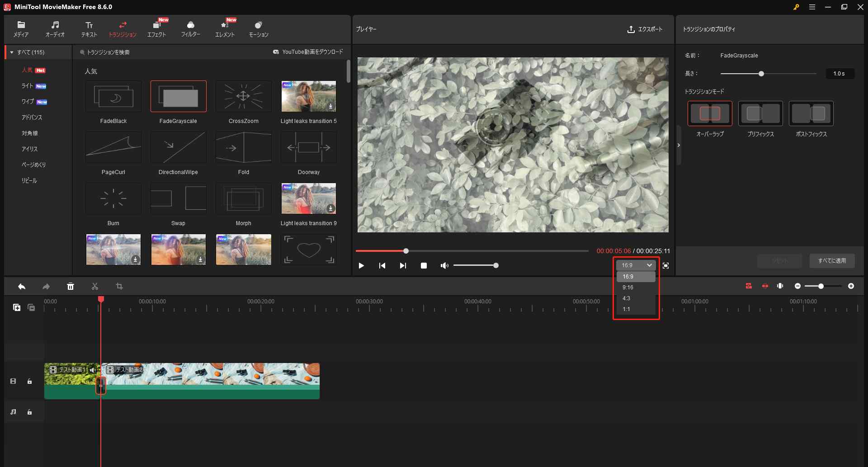Image resolution: width=868 pixels, height=467 pixels.
Task: Adjust the transition length slider
Action: (761, 73)
